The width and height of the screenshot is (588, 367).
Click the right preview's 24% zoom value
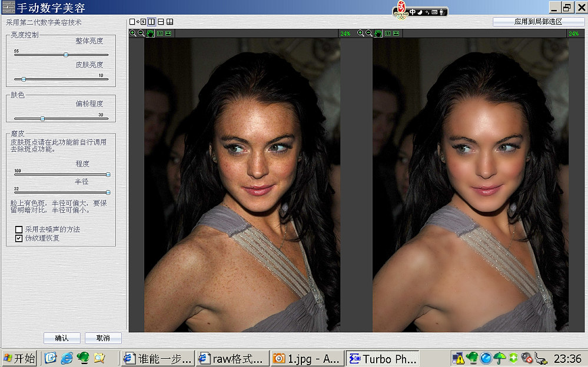click(x=574, y=34)
